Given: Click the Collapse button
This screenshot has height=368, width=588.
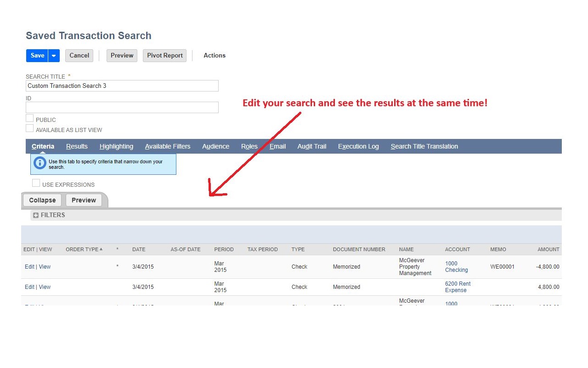Looking at the screenshot, I should (x=42, y=200).
